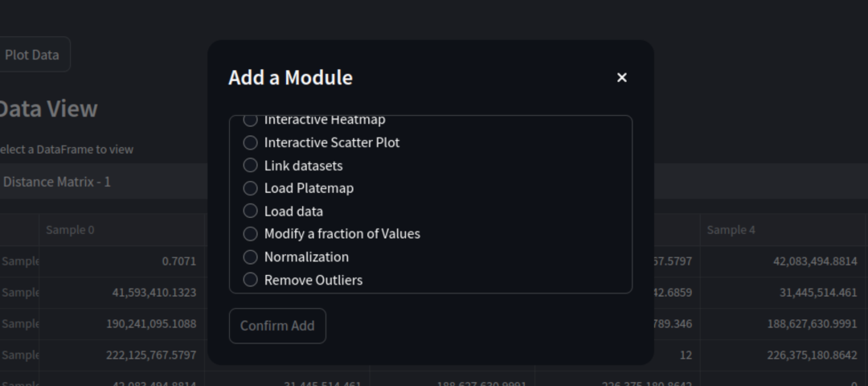
Task: Select the Interactive Scatter Plot option
Action: pyautogui.click(x=321, y=143)
